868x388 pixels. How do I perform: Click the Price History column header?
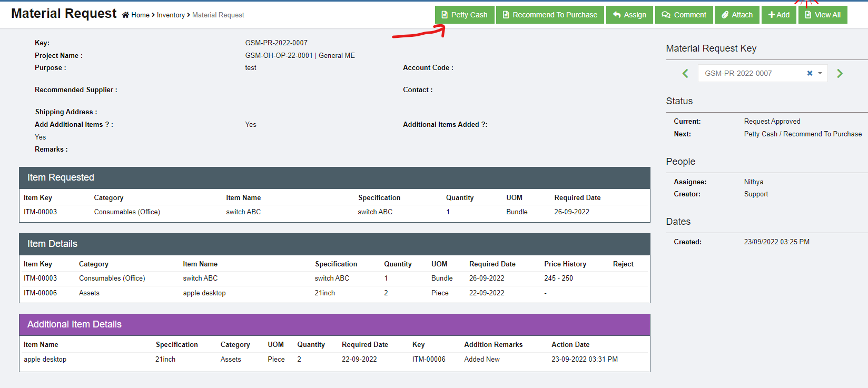(565, 264)
